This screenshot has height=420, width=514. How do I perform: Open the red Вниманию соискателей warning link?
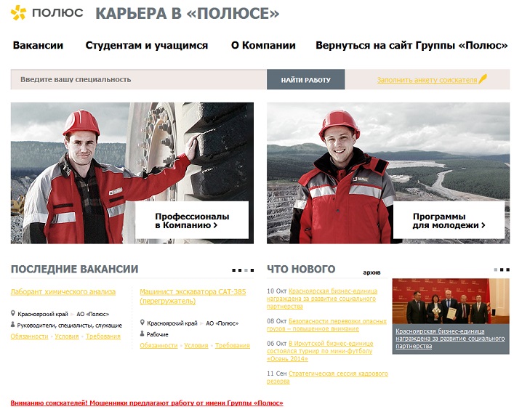147,403
